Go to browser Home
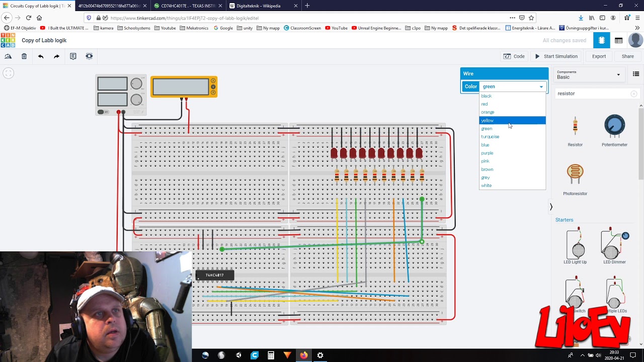 39,18
